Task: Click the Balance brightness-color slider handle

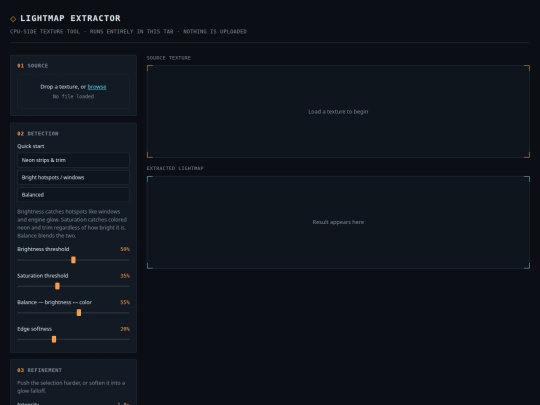Action: (79, 312)
